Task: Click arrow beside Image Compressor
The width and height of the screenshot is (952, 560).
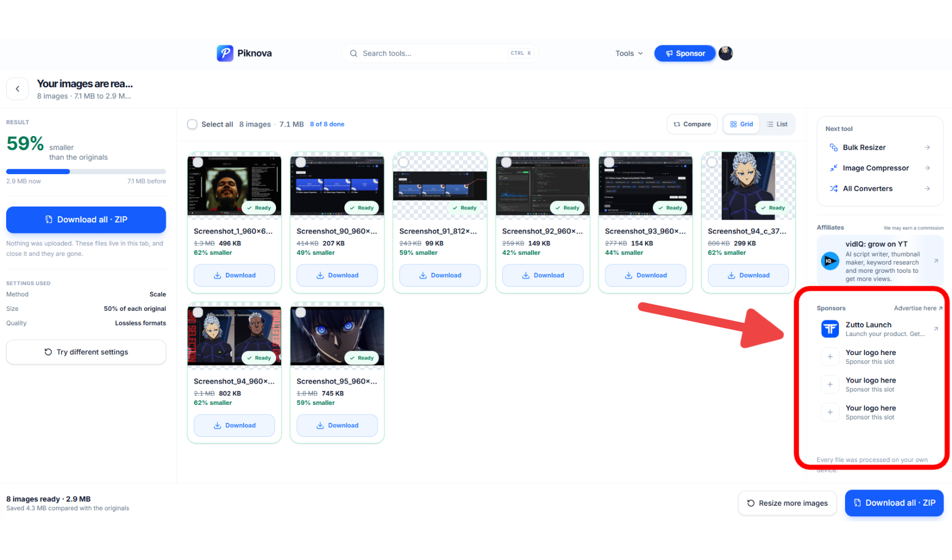Action: [927, 168]
